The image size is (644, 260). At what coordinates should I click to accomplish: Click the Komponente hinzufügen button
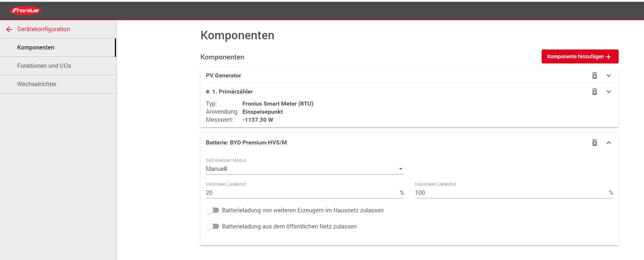[x=575, y=56]
